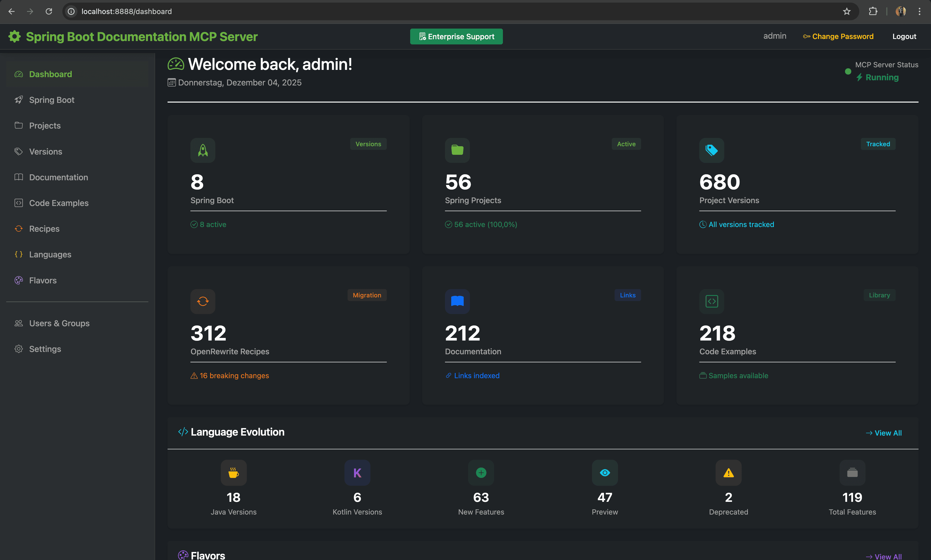The width and height of the screenshot is (931, 560).
Task: Log out of the admin account
Action: tap(904, 36)
